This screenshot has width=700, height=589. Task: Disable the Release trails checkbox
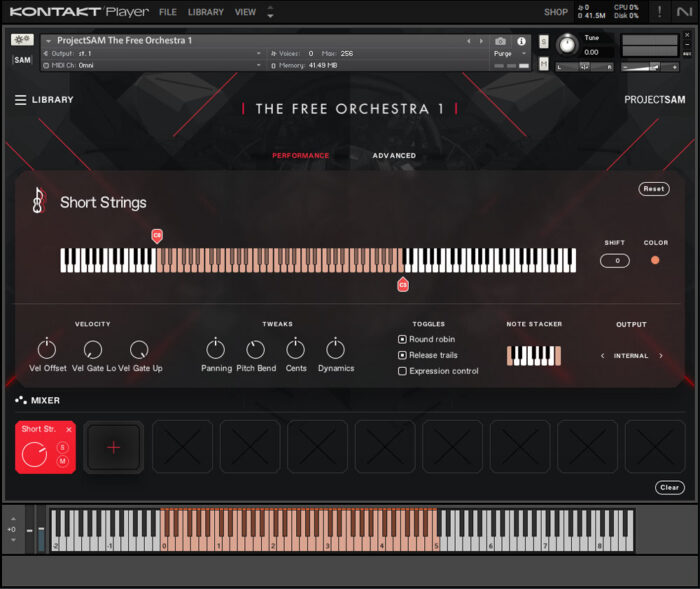402,355
